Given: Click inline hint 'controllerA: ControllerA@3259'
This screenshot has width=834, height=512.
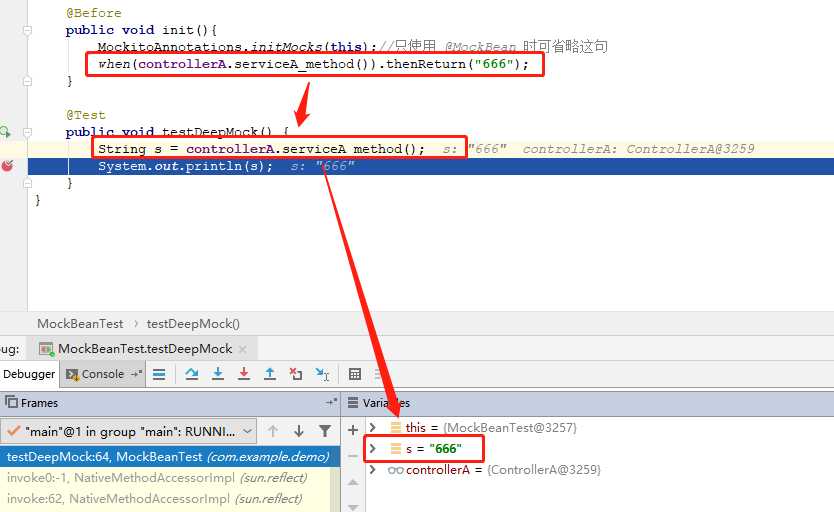Looking at the screenshot, I should [x=638, y=149].
